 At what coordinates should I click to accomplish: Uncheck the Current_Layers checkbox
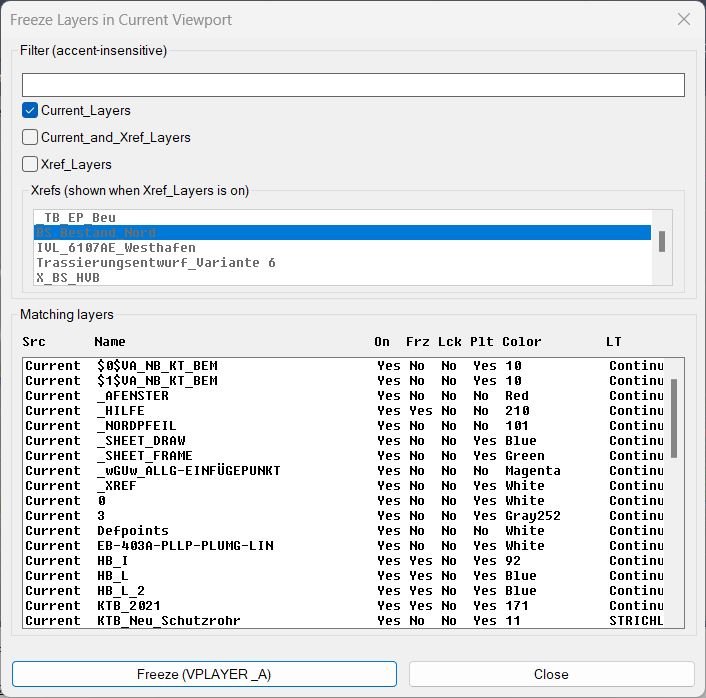[30, 111]
